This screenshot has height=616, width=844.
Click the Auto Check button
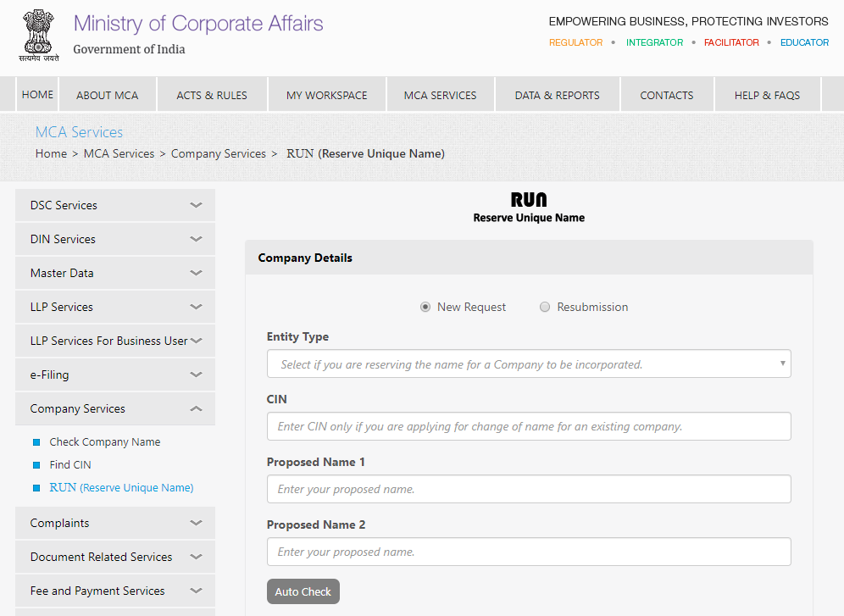pos(303,591)
